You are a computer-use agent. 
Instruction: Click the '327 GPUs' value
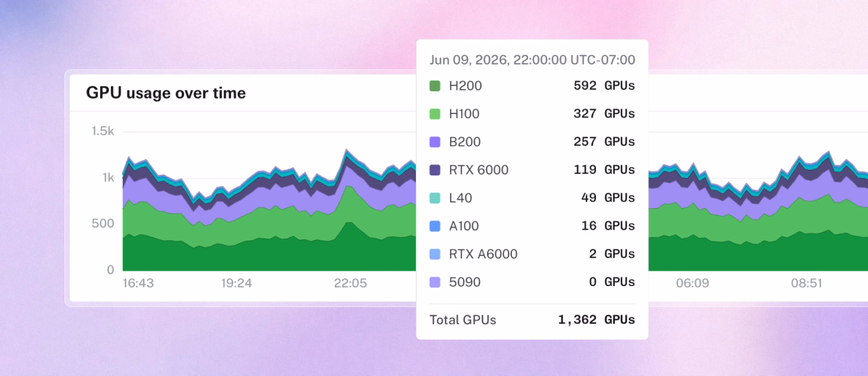pos(604,114)
